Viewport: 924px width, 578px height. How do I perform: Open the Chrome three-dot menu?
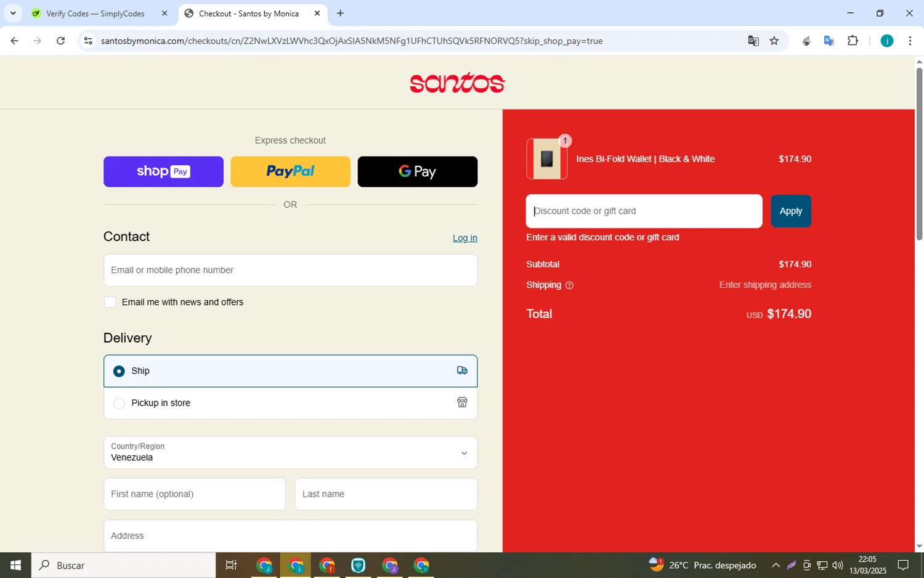[x=910, y=41]
